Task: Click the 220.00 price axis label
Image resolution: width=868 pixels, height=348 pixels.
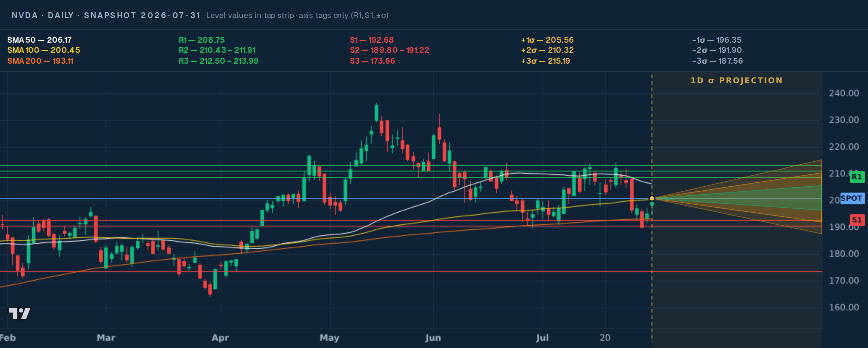Action: click(x=844, y=147)
